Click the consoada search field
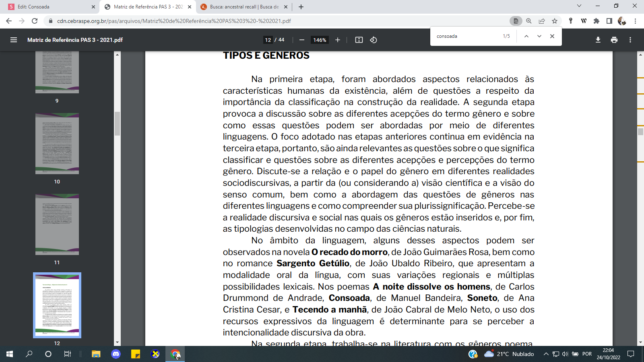The image size is (644, 362). pos(467,36)
